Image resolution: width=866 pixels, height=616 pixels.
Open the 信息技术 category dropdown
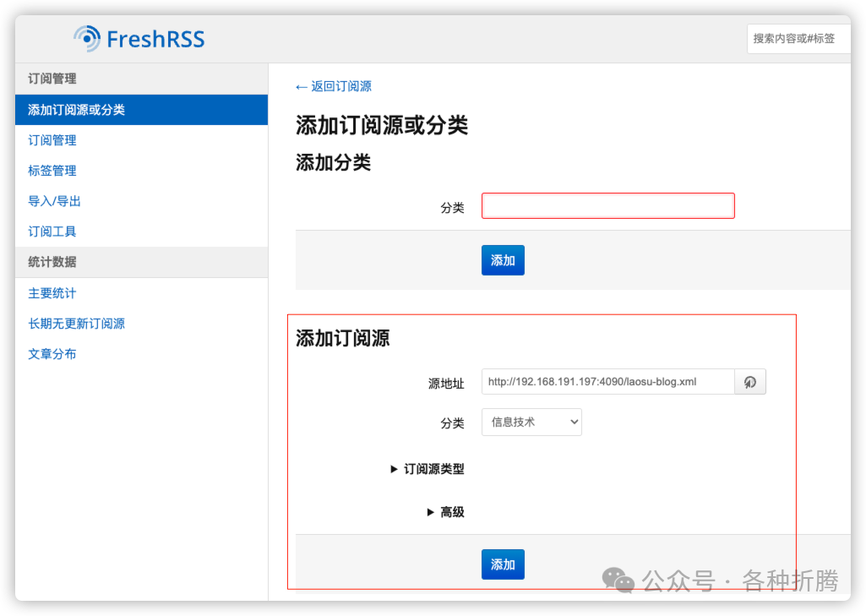[531, 422]
